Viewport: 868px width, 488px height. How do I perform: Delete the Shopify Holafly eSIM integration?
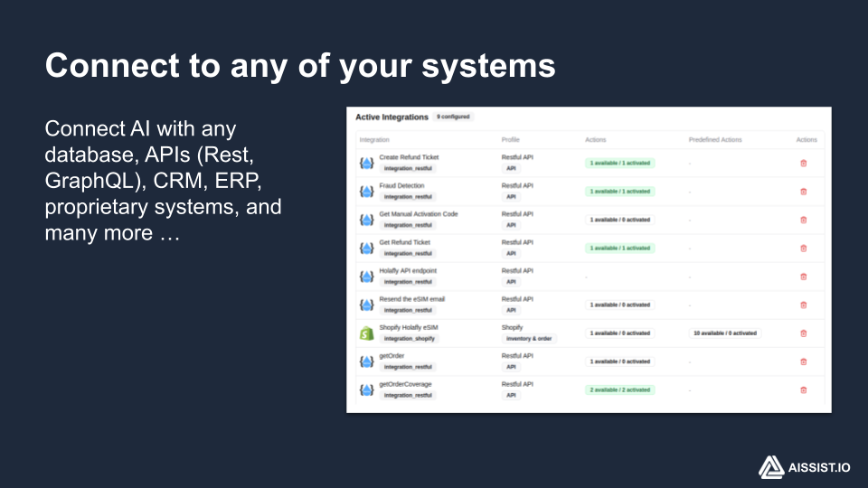(x=803, y=333)
